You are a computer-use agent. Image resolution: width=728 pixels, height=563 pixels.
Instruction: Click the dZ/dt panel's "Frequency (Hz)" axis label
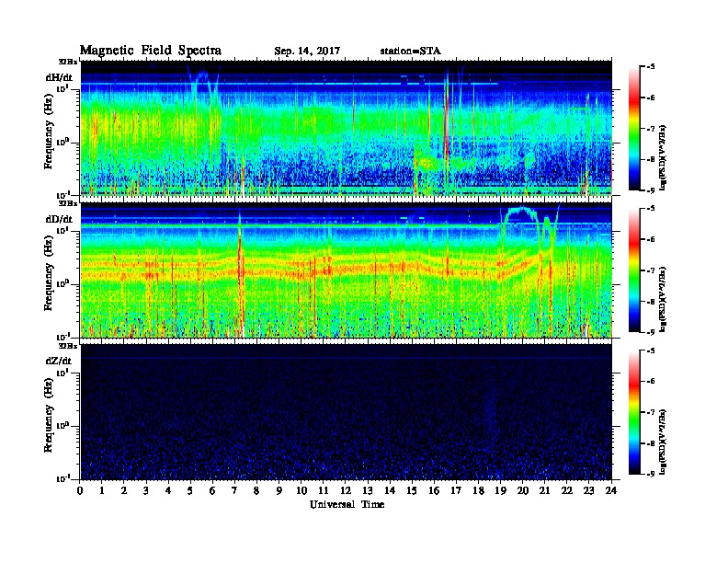pos(49,414)
